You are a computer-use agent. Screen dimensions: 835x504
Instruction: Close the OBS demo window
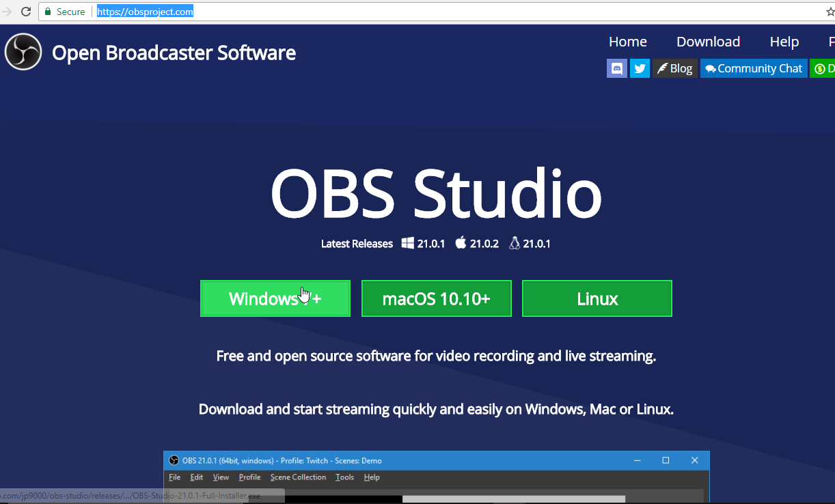pyautogui.click(x=695, y=460)
